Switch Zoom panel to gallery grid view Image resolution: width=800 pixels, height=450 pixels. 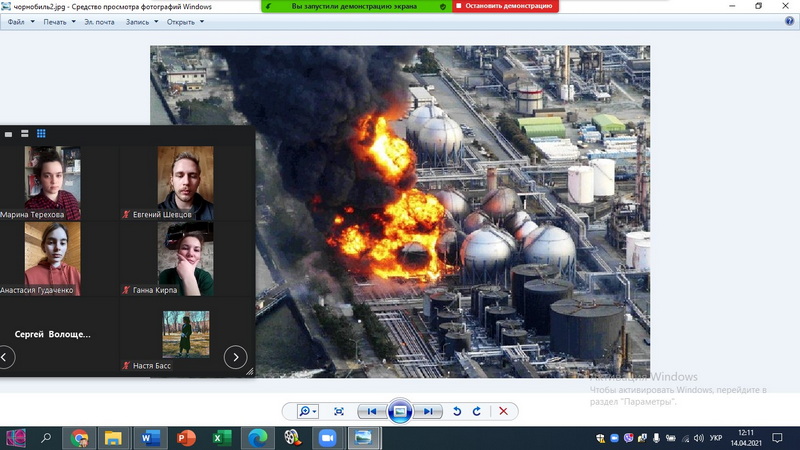(x=41, y=134)
